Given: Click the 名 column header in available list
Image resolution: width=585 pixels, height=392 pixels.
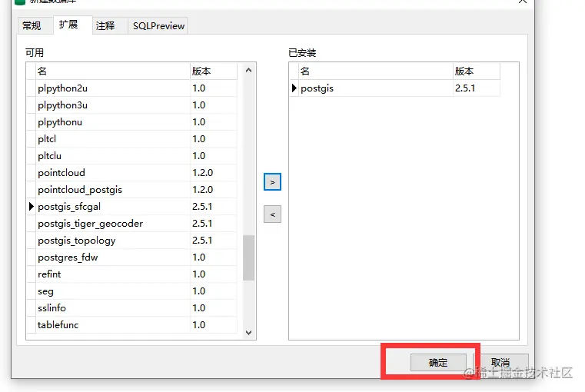Looking at the screenshot, I should [x=113, y=71].
